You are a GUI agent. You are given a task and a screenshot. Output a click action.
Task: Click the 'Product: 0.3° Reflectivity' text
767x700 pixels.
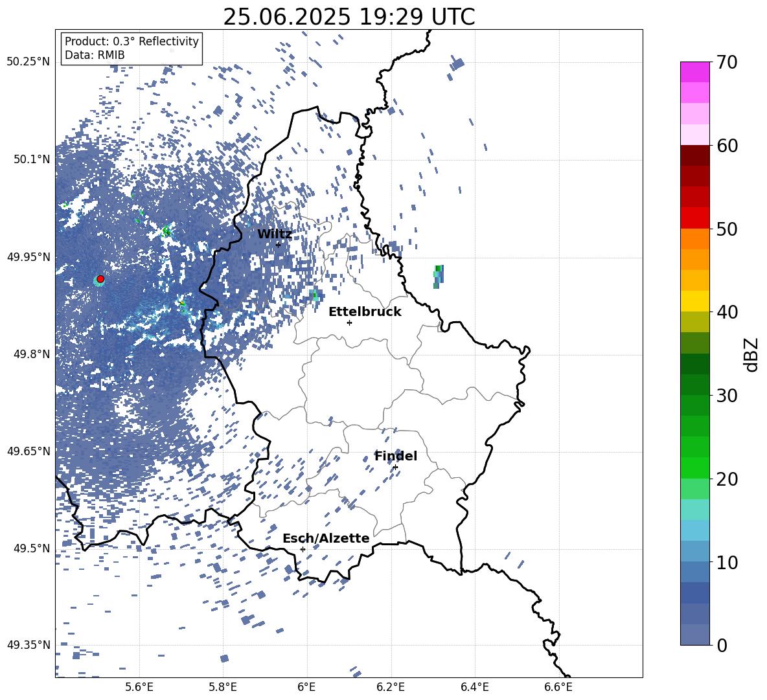[x=132, y=41]
